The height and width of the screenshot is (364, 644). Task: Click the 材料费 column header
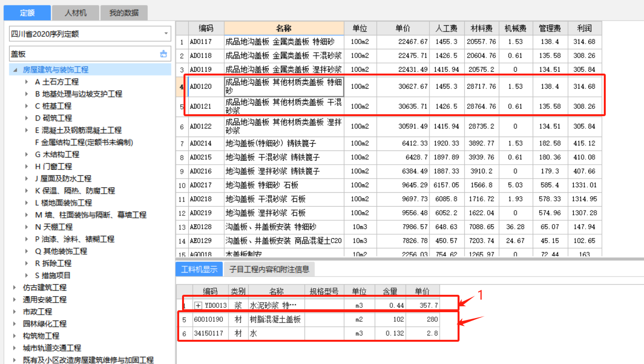(481, 28)
